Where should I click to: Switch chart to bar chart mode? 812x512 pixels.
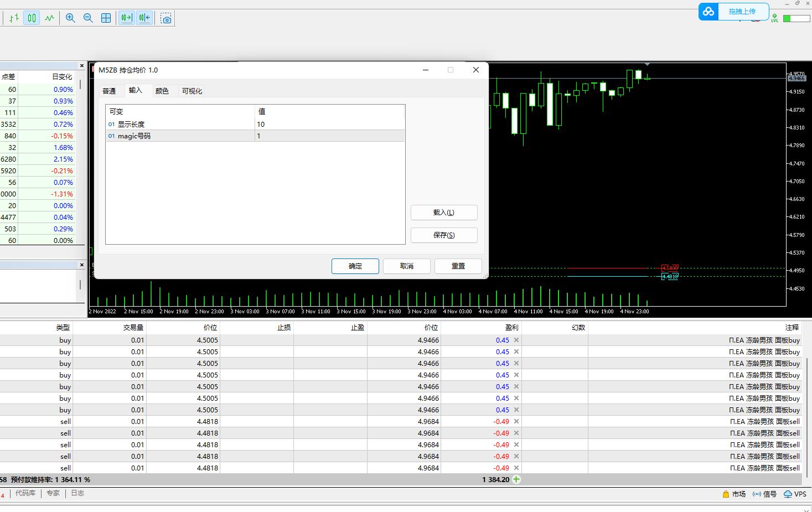(x=14, y=18)
